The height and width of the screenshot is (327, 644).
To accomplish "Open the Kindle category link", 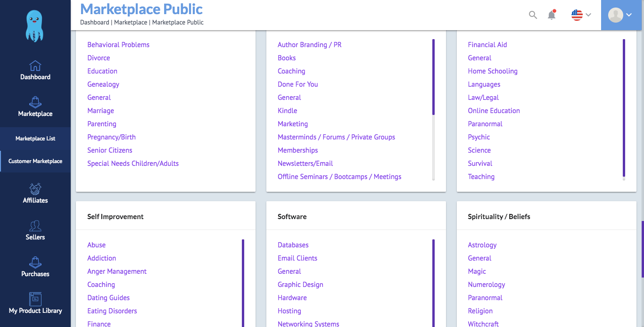I will point(288,111).
